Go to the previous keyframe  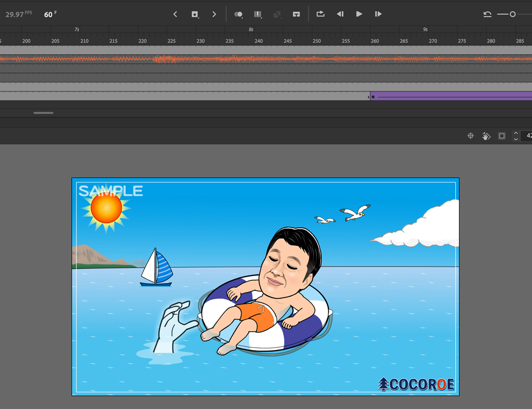[175, 14]
